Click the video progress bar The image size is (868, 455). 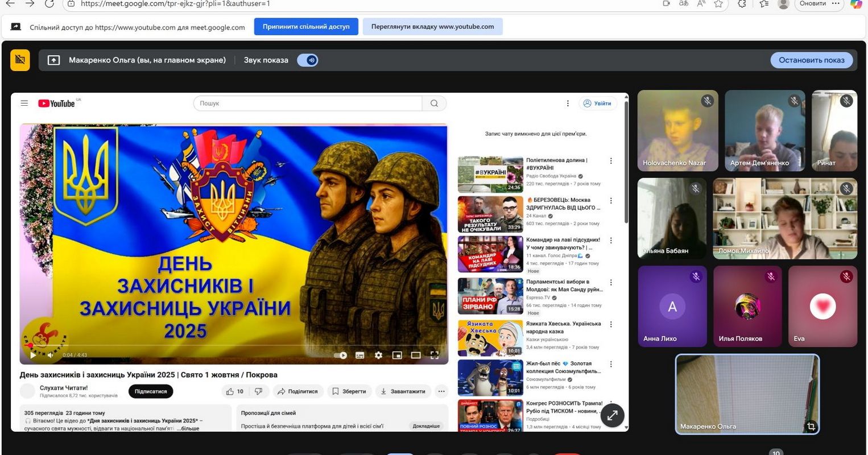click(x=228, y=345)
